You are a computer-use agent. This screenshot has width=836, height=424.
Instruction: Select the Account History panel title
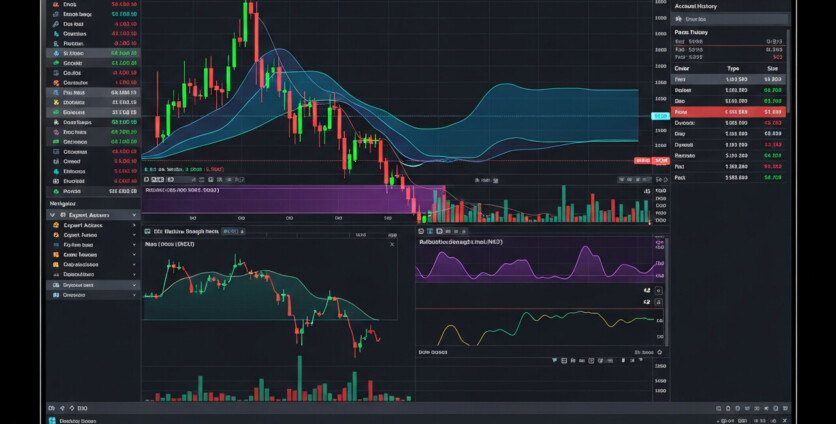tap(695, 6)
